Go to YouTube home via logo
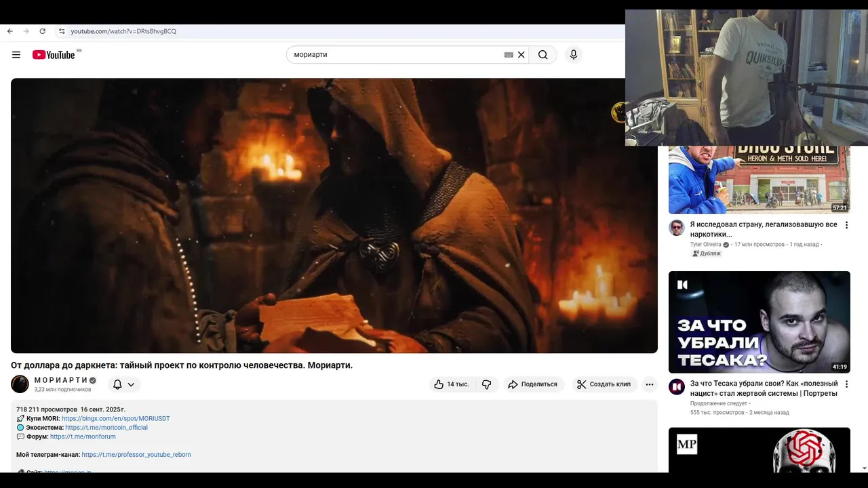Image resolution: width=868 pixels, height=488 pixels. (54, 55)
